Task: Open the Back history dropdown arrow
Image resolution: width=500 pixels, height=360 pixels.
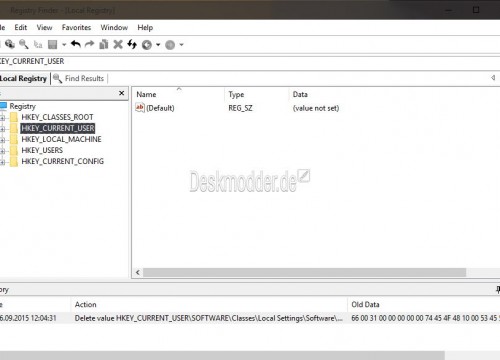Action: coord(158,44)
